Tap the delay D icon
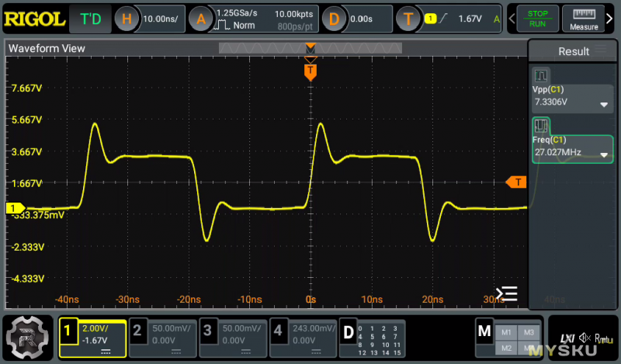 pos(334,19)
